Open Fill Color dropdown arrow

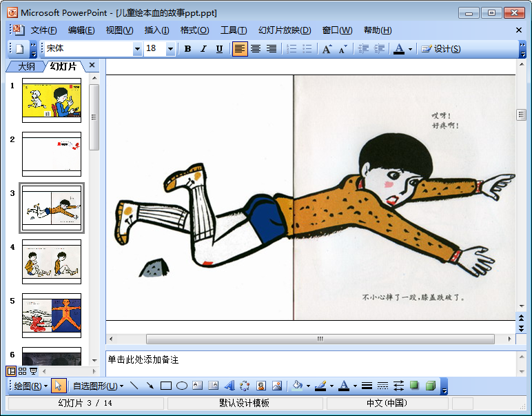(x=309, y=386)
